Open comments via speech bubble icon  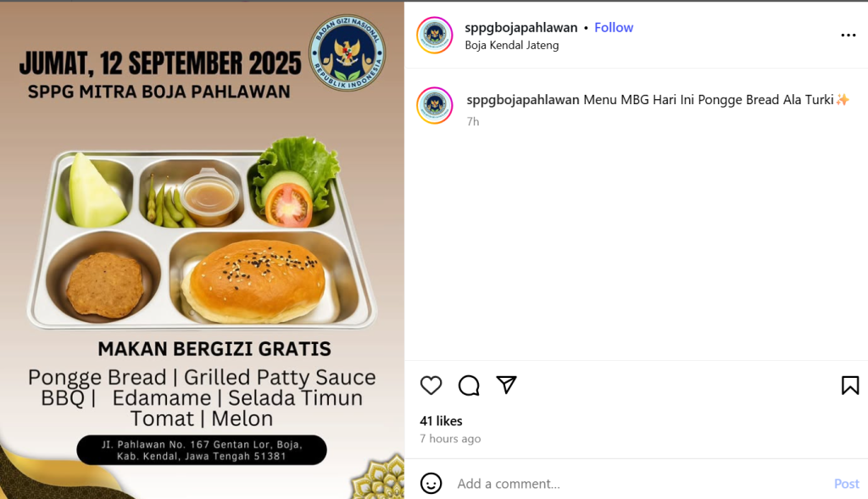point(469,385)
